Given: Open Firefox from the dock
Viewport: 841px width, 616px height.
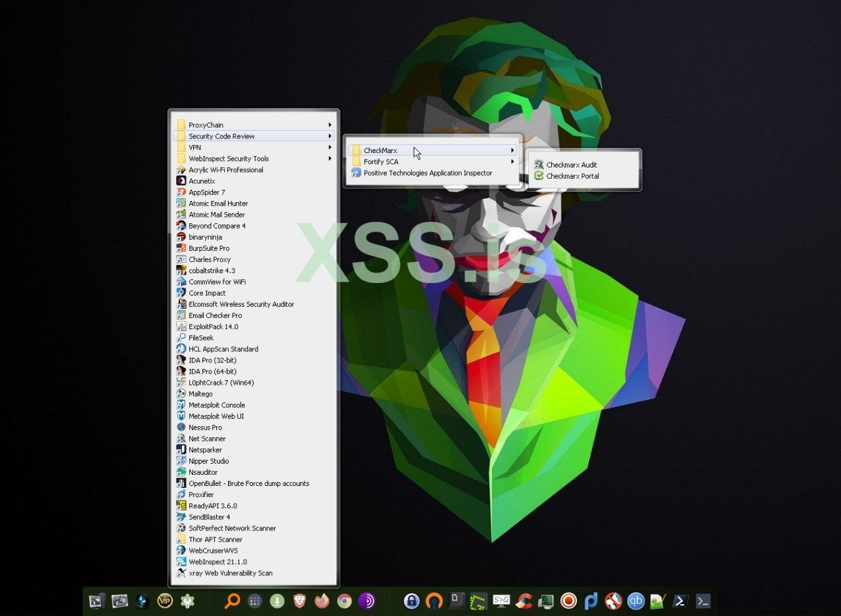Looking at the screenshot, I should [322, 600].
